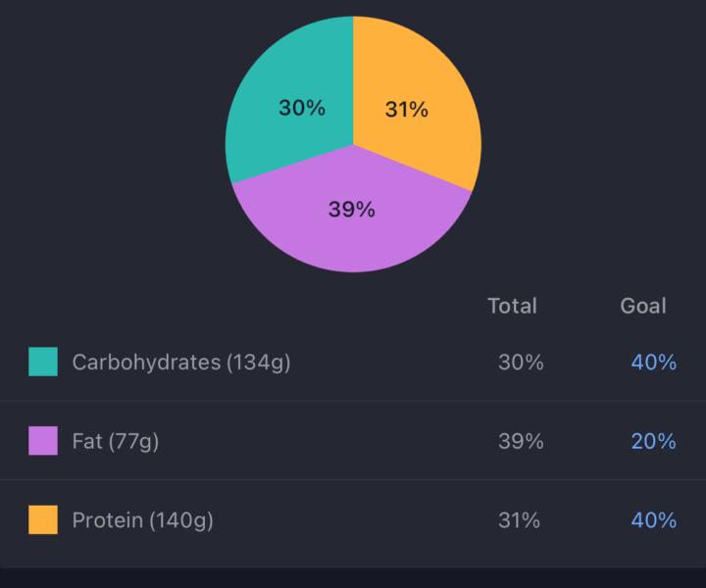Tap the 39% label inside the pie chart
Image resolution: width=706 pixels, height=588 pixels.
click(x=351, y=209)
